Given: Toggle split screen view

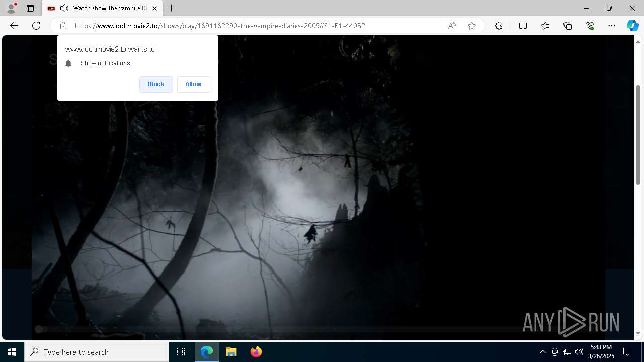Looking at the screenshot, I should coord(523,26).
